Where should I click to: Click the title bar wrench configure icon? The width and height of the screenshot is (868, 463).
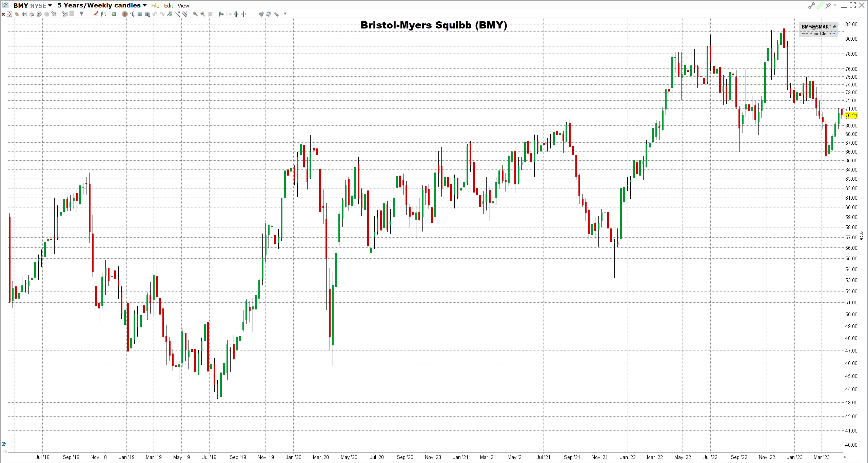811,5
